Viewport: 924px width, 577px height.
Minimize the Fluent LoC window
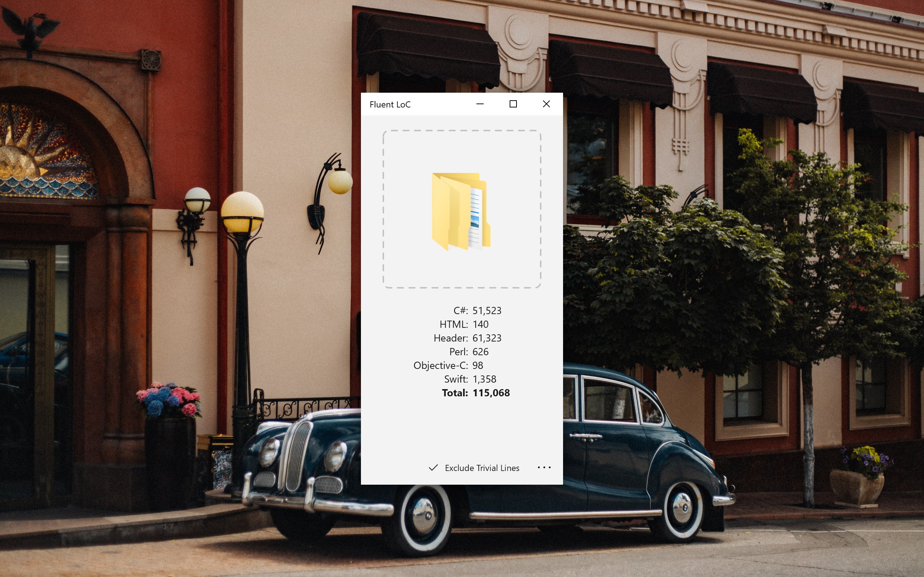coord(480,104)
